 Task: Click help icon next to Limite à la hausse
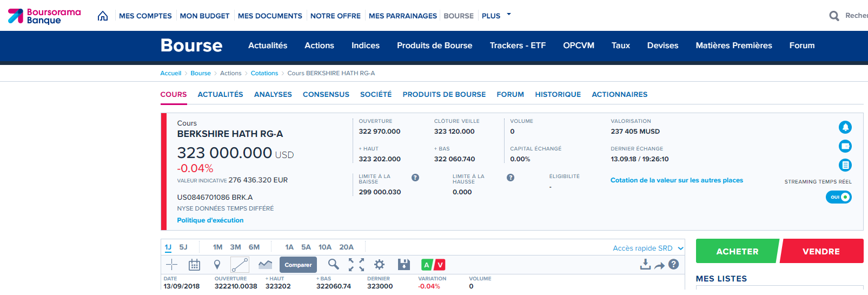(511, 178)
